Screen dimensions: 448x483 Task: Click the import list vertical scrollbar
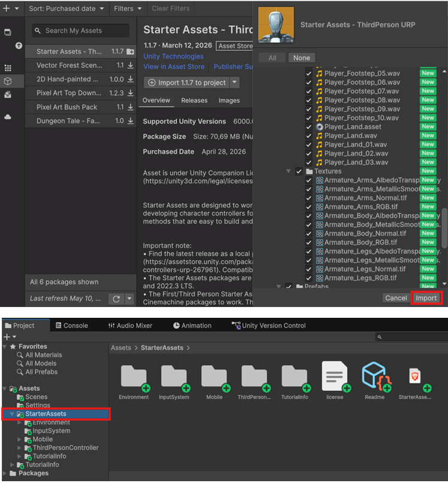(x=444, y=228)
